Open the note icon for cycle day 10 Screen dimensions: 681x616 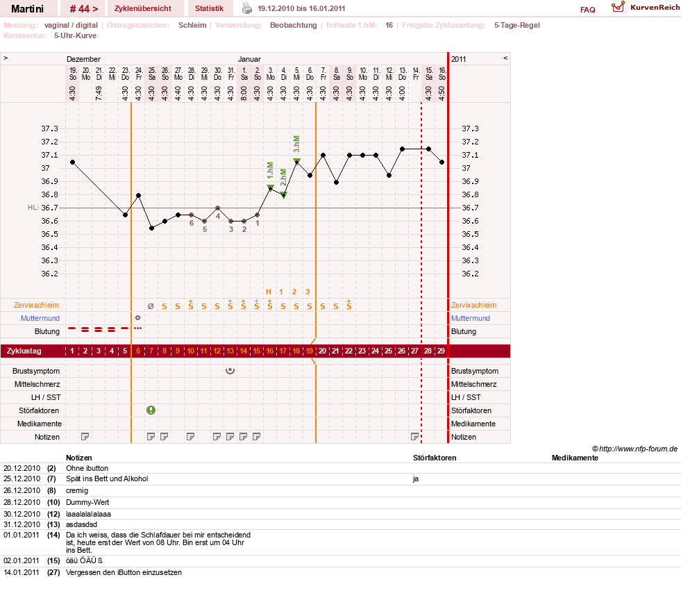190,437
